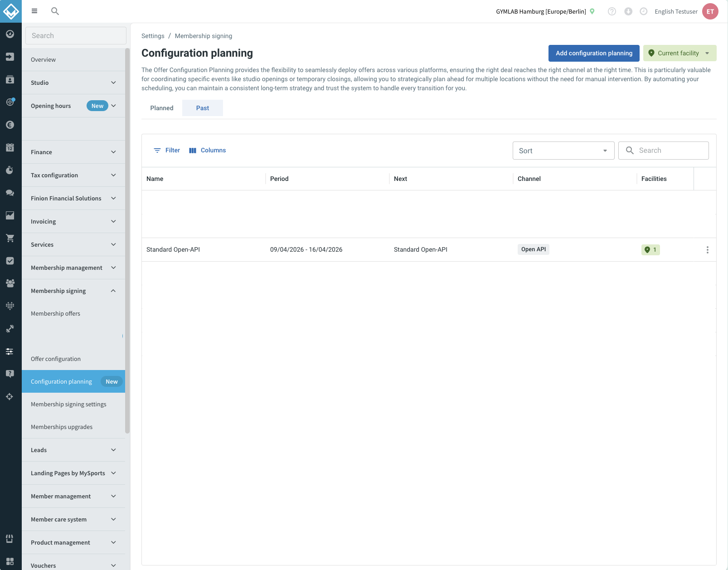This screenshot has width=728, height=570.
Task: Open the Columns button
Action: pyautogui.click(x=208, y=150)
